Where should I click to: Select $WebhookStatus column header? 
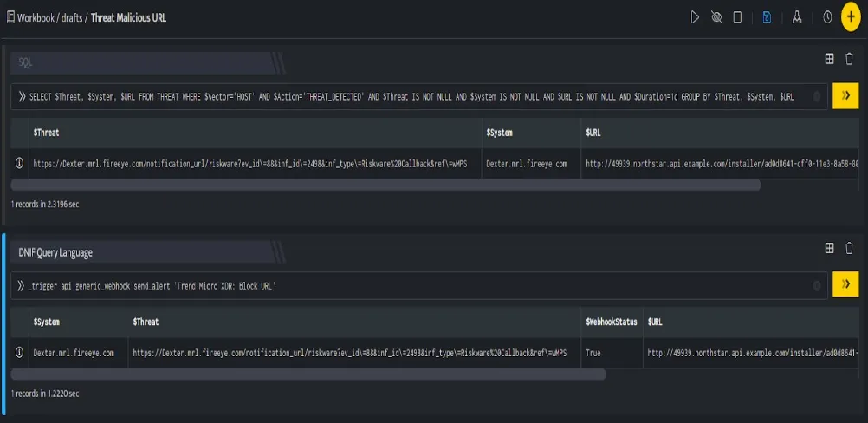point(612,322)
